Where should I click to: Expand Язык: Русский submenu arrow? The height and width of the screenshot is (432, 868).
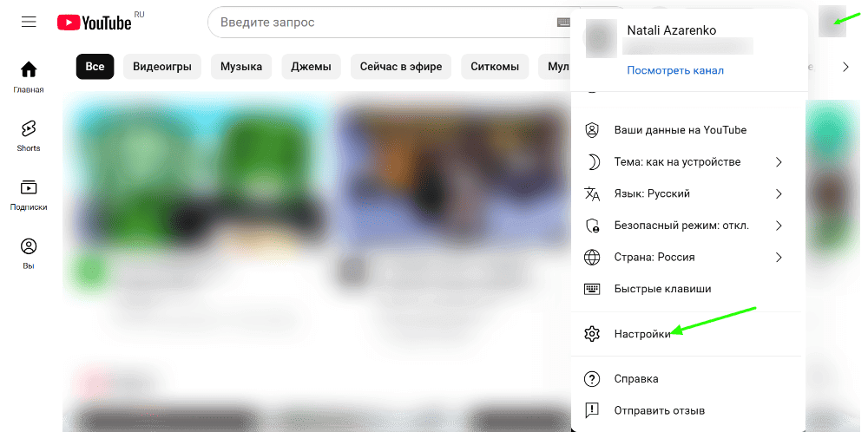click(x=779, y=194)
